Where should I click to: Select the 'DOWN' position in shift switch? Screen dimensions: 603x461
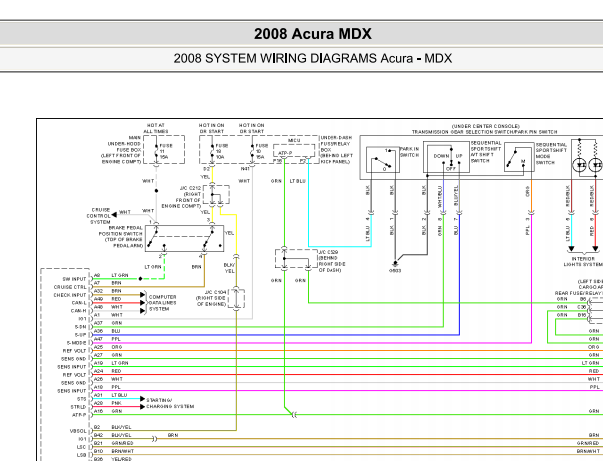point(441,156)
